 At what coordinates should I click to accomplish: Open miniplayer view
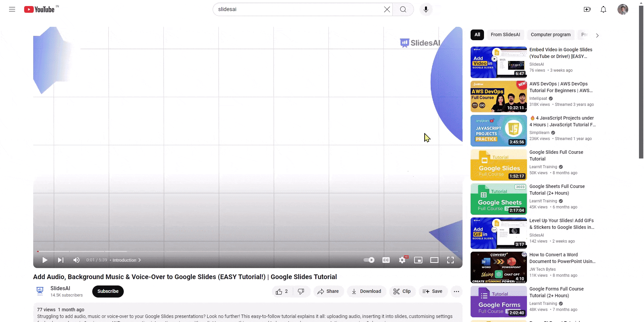pos(418,260)
